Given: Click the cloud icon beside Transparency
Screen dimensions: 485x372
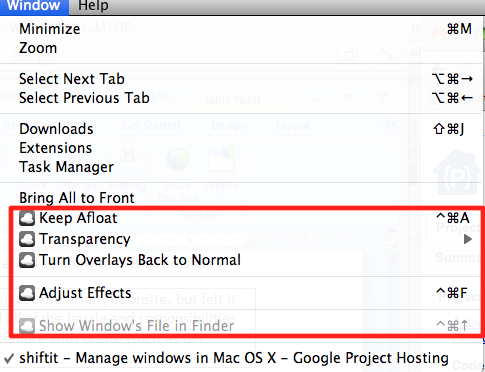Looking at the screenshot, I should coord(27,240).
